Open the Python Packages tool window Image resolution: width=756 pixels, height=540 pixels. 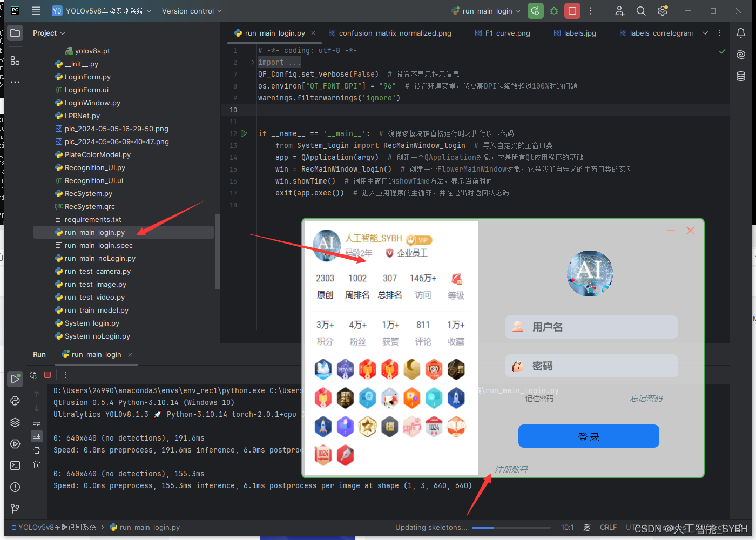(x=15, y=401)
